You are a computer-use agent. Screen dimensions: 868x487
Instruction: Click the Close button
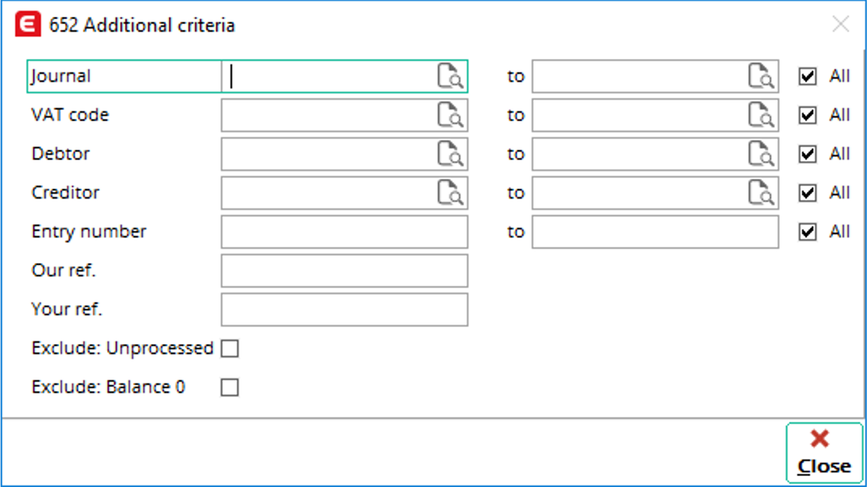(x=824, y=453)
